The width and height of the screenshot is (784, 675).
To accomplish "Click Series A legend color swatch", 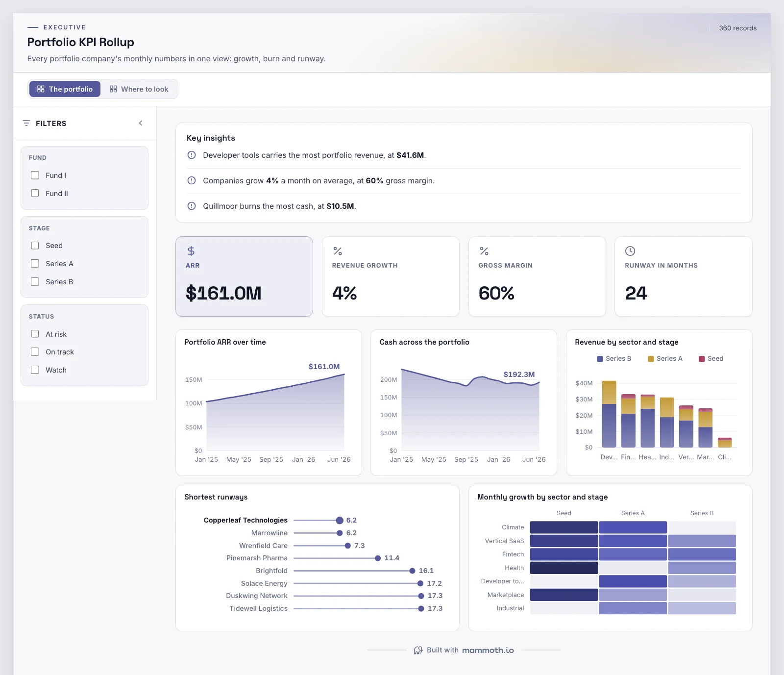I will point(651,359).
